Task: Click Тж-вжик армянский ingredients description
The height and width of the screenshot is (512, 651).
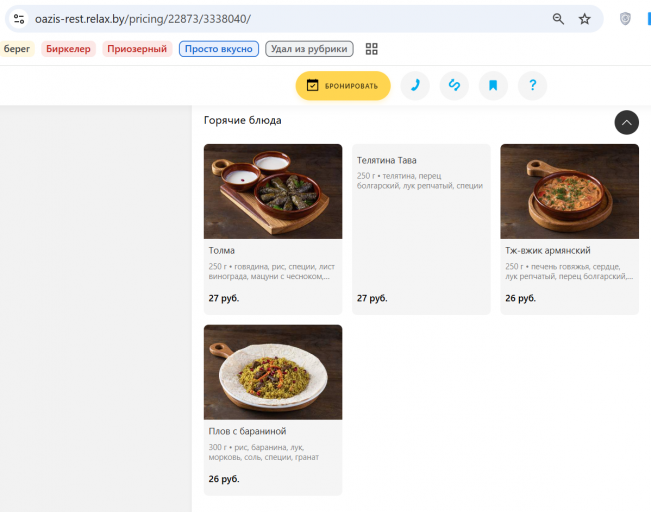Action: pyautogui.click(x=569, y=271)
